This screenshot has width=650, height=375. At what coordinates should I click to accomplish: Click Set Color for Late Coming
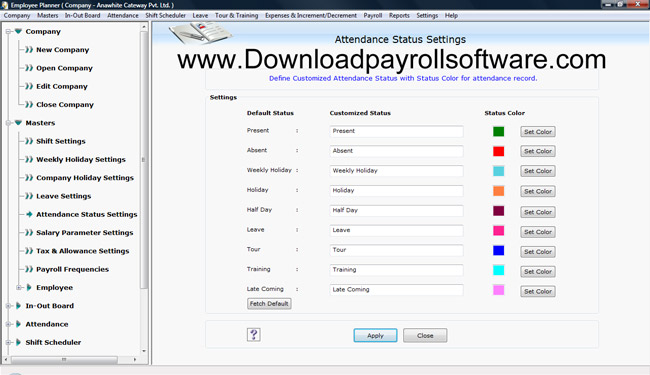click(x=538, y=291)
